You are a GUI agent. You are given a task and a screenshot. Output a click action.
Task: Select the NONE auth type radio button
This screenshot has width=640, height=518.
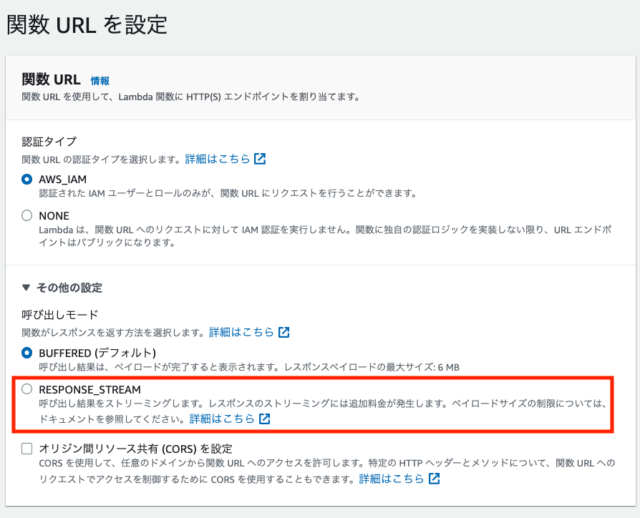27,216
